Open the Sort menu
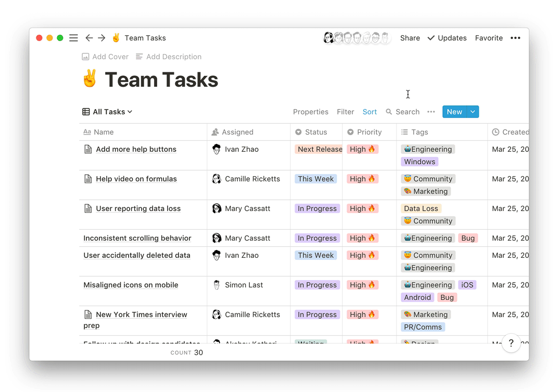The image size is (559, 392). click(370, 112)
